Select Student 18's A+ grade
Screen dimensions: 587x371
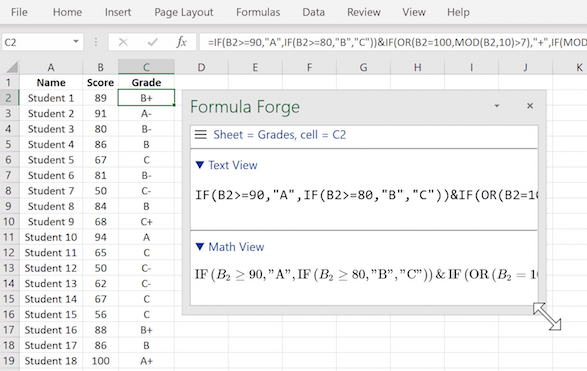146,361
